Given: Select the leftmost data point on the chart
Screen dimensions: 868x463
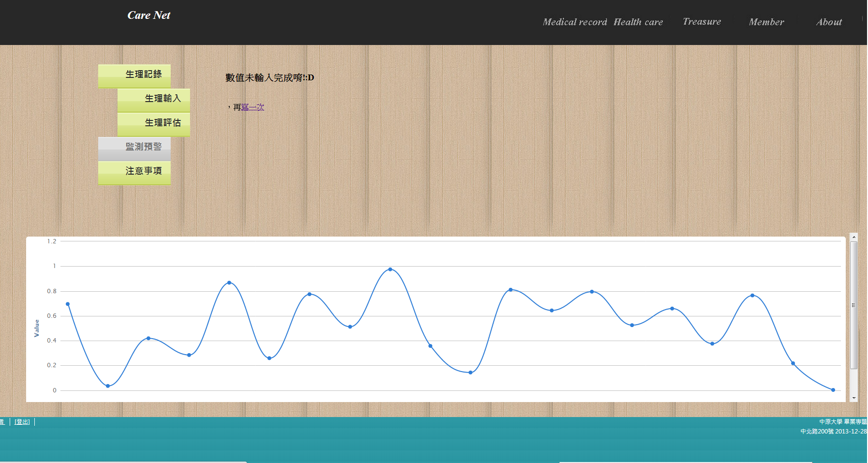Looking at the screenshot, I should pyautogui.click(x=68, y=304).
